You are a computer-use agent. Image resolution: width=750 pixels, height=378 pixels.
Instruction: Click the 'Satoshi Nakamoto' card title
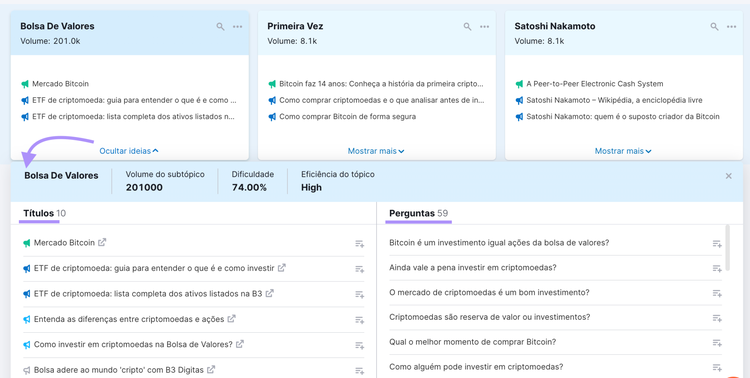coord(555,26)
